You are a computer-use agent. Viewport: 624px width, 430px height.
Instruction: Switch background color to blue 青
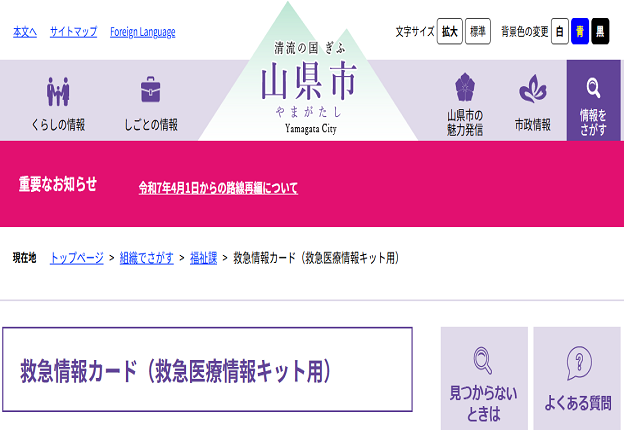pos(580,32)
